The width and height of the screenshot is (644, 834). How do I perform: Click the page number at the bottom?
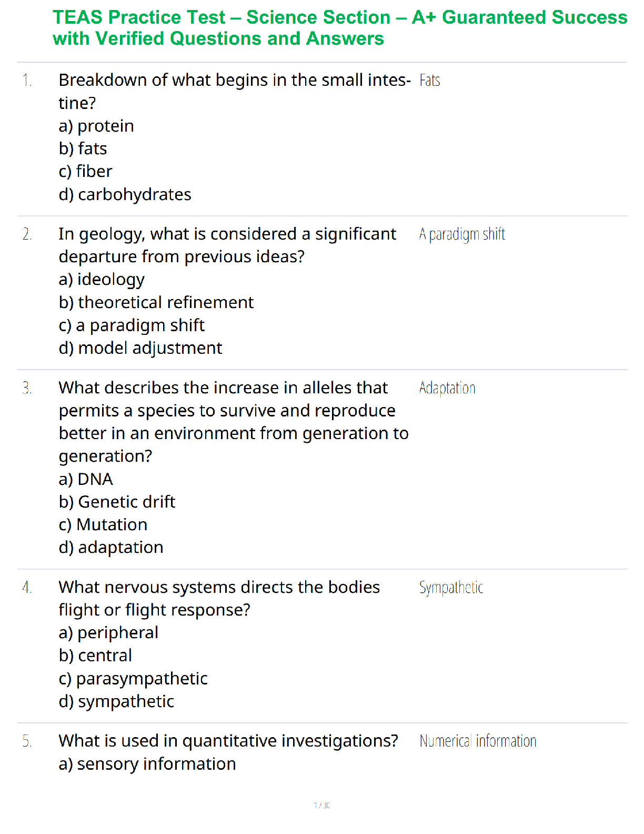(321, 805)
